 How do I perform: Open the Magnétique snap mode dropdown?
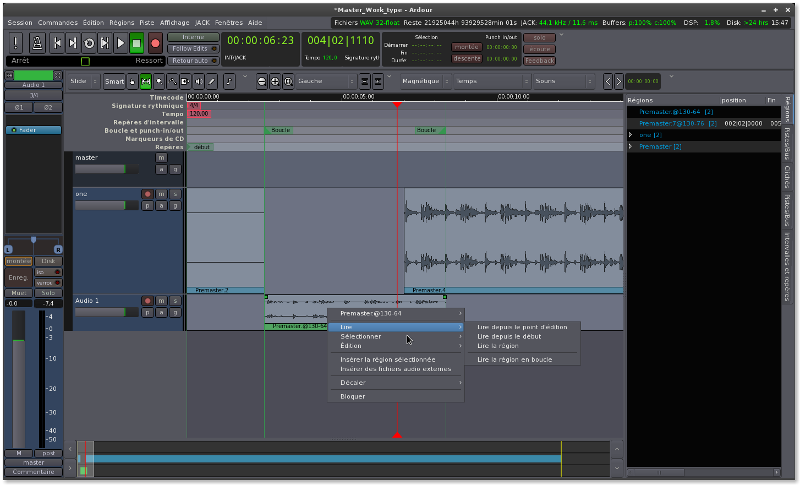[x=424, y=81]
